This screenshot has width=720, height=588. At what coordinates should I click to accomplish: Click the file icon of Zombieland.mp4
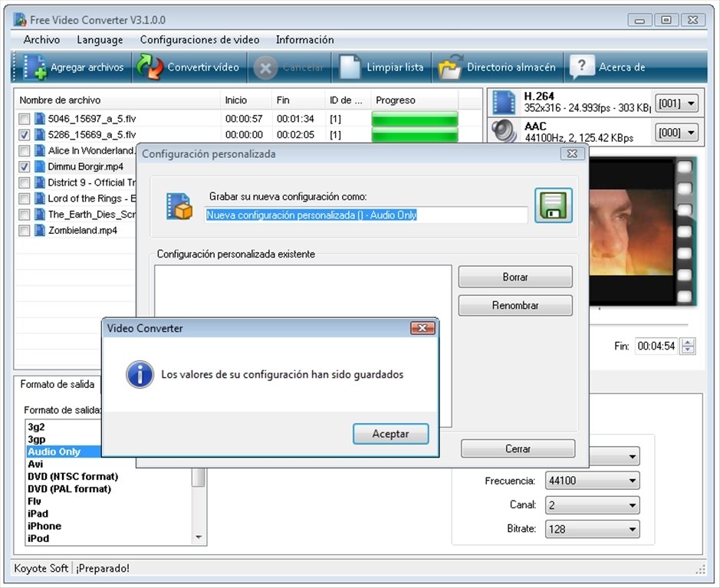40,230
